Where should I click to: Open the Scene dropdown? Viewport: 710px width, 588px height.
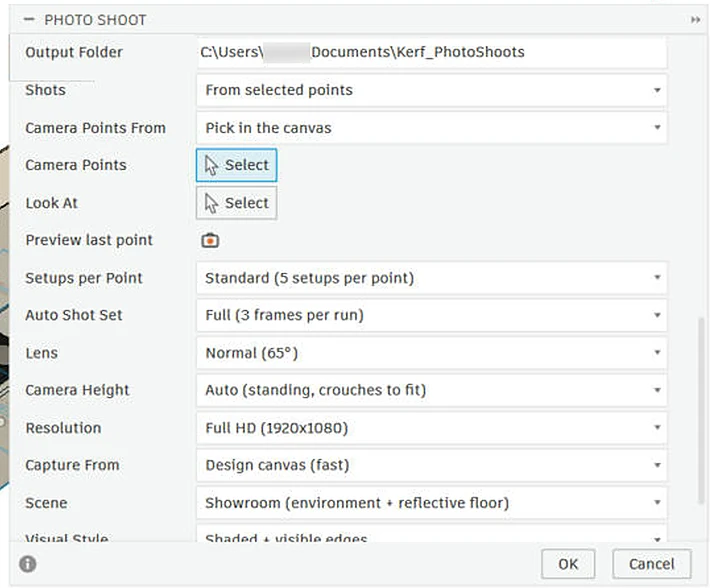click(432, 502)
